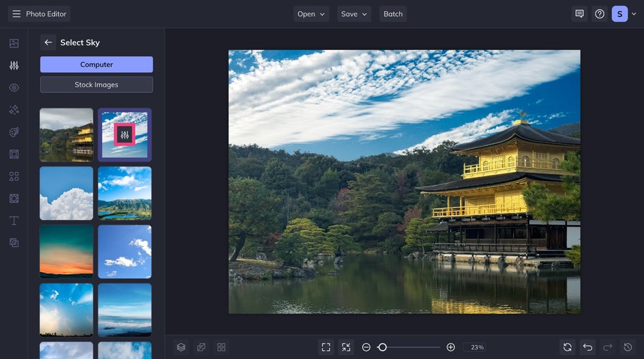Open the Photo Editor hamburger menu
644x359 pixels.
point(16,14)
